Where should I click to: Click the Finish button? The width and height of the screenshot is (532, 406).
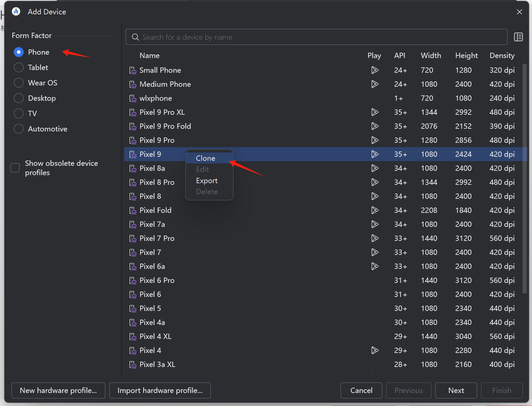click(502, 390)
